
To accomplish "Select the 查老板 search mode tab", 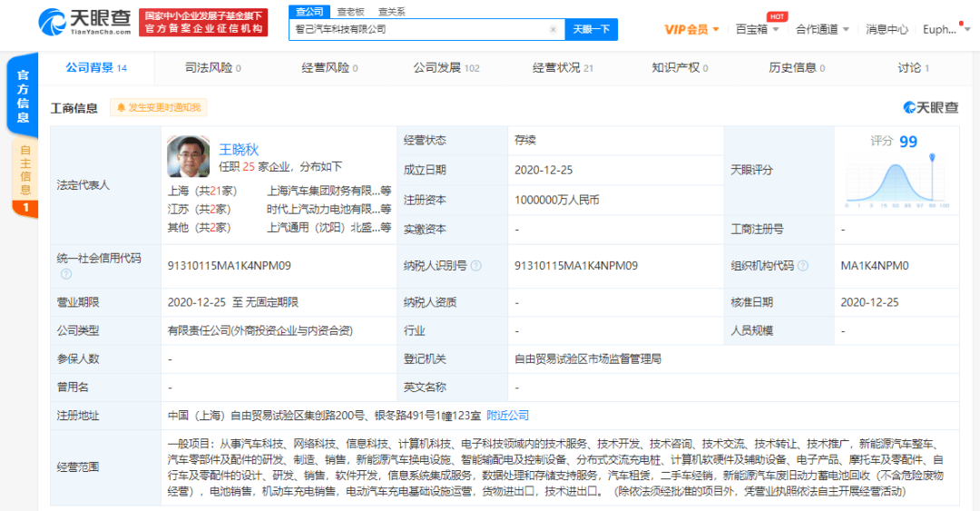I will (x=351, y=12).
